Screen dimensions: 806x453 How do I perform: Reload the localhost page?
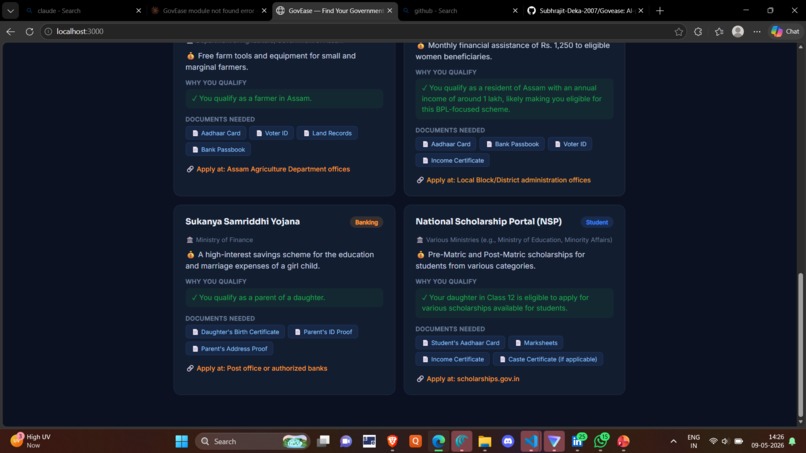pos(29,31)
